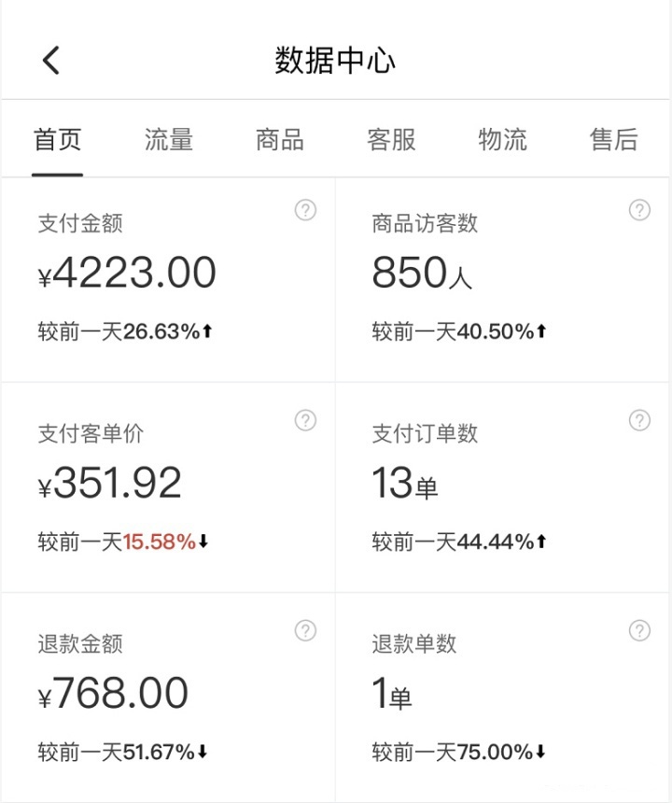Tap the 13单 paid orders value

[x=405, y=483]
